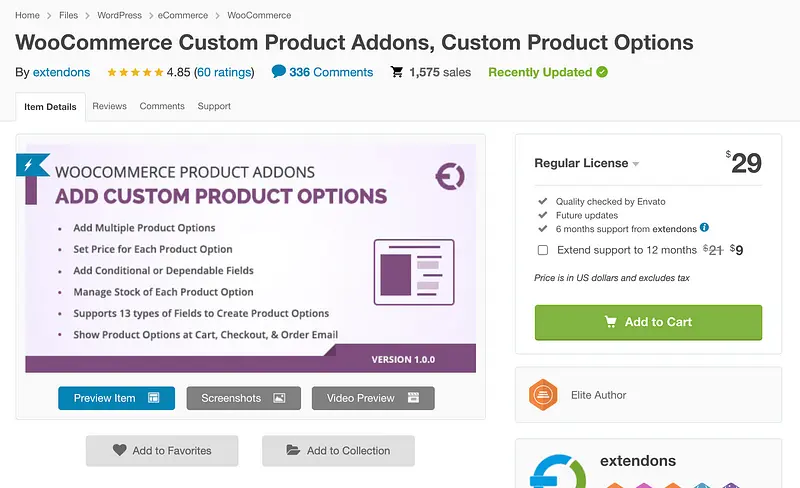
Task: Click the five-star rating stars
Action: click(x=134, y=72)
